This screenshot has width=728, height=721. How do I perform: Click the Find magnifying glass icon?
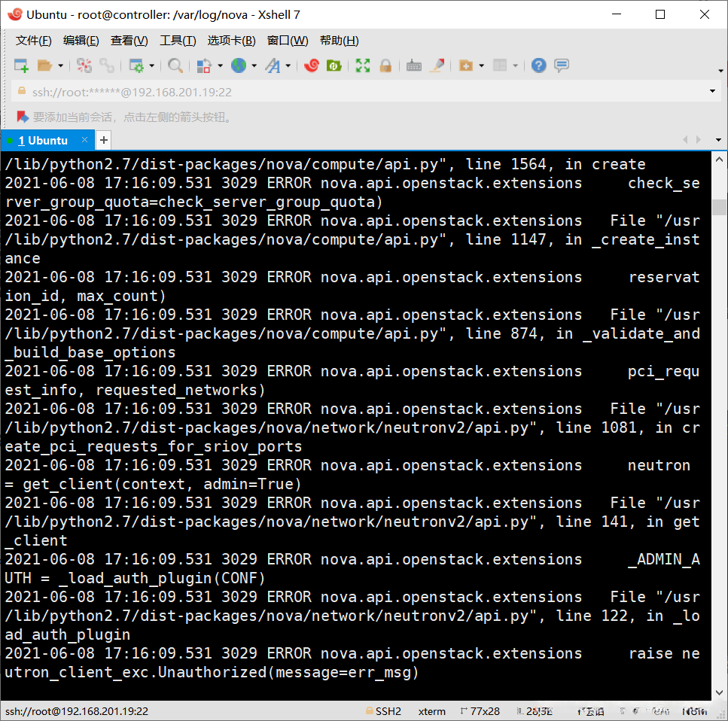(x=175, y=65)
